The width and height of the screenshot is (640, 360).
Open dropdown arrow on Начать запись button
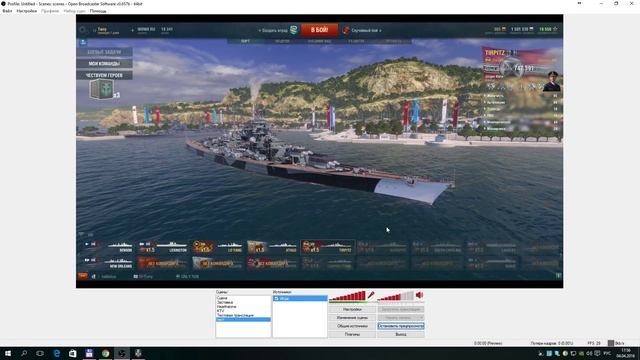(421, 318)
